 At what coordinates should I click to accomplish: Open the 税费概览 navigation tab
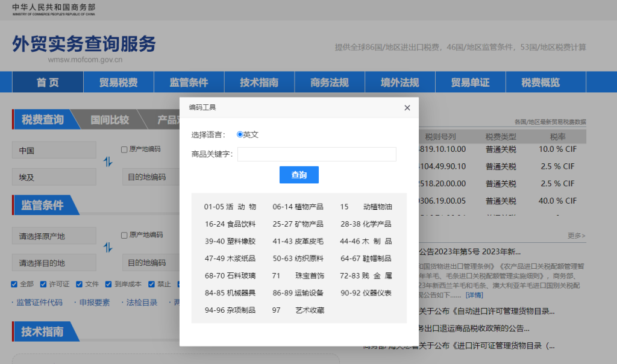540,82
